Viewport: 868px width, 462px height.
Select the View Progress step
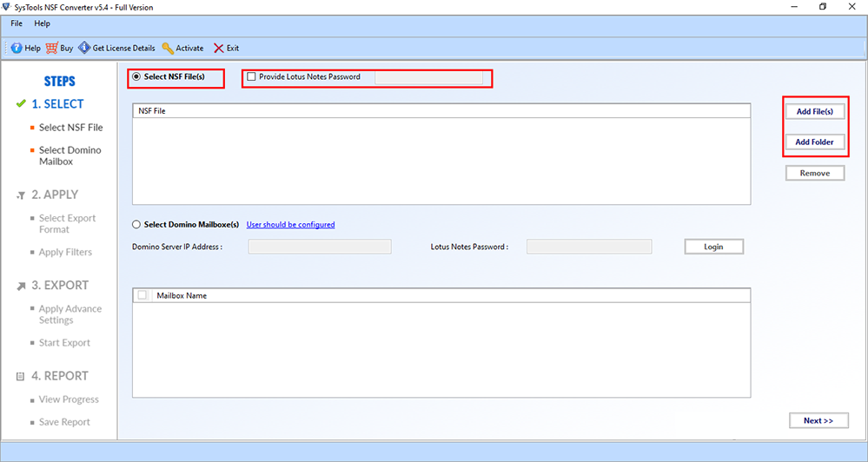(69, 399)
